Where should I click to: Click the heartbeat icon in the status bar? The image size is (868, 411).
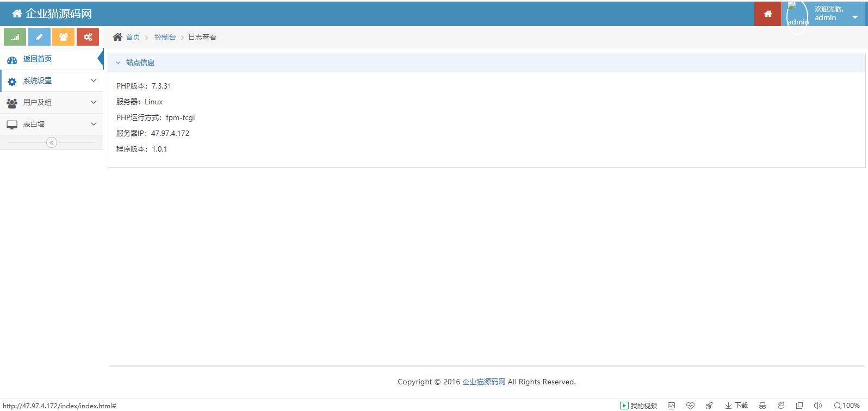tap(690, 406)
